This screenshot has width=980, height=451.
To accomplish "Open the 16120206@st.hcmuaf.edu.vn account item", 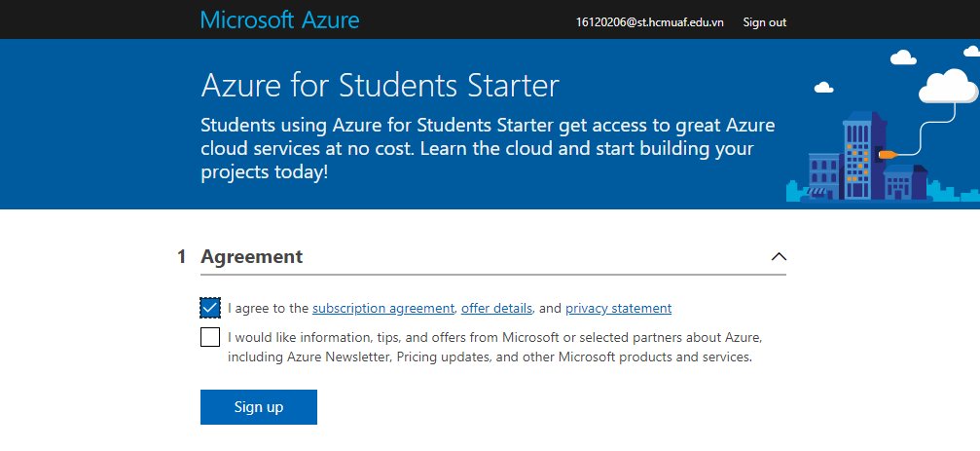I will pos(649,22).
